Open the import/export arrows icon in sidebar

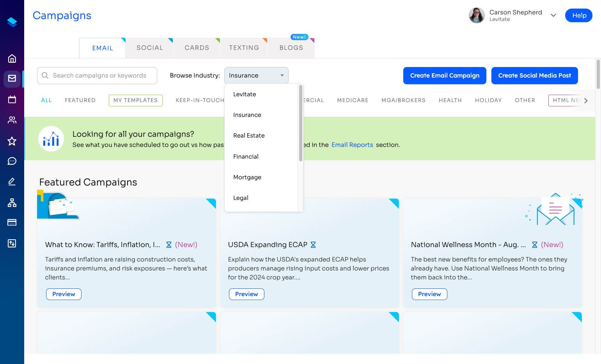pos(12,244)
